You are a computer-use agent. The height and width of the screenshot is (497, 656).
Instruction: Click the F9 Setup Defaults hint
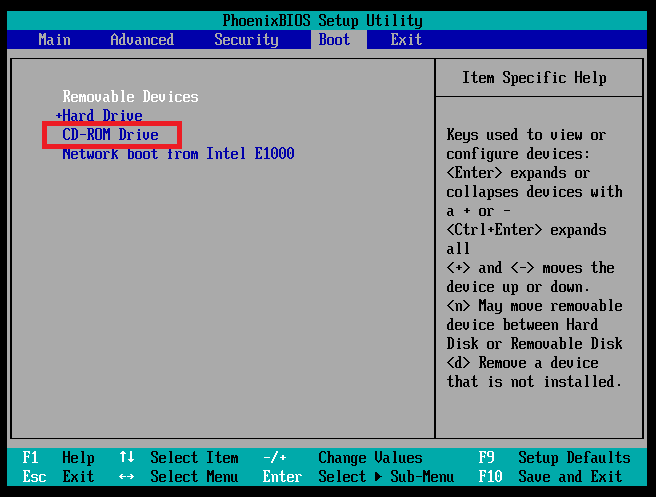click(x=554, y=458)
